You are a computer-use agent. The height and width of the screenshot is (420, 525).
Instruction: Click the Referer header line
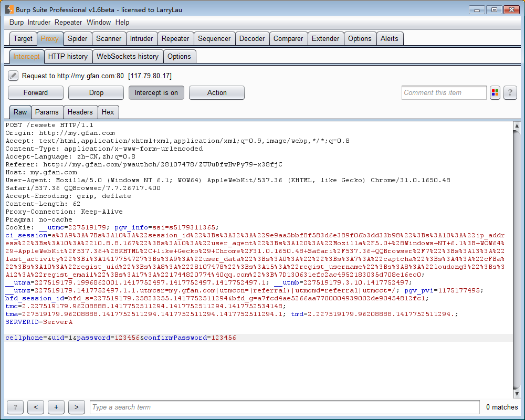(144, 164)
